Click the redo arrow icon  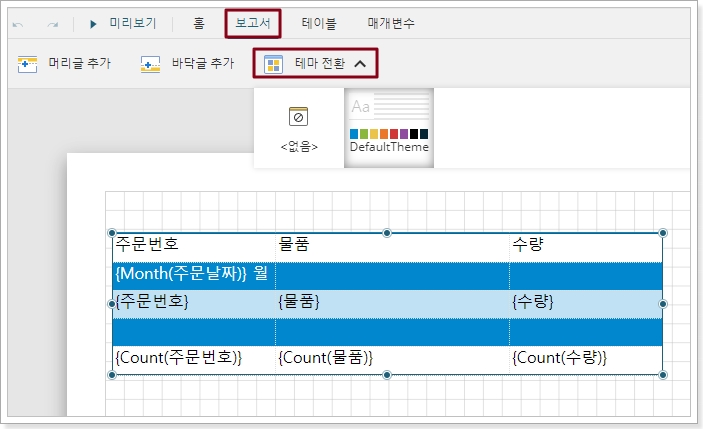point(53,23)
